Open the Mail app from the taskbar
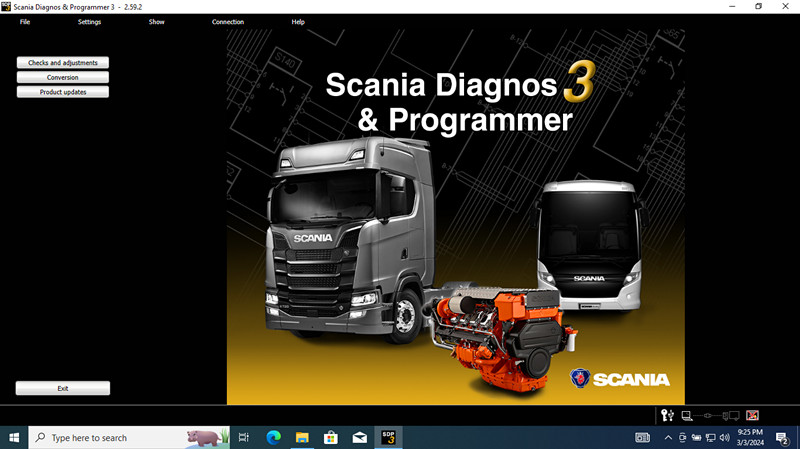Screen dimensions: 800x449 (x=360, y=437)
